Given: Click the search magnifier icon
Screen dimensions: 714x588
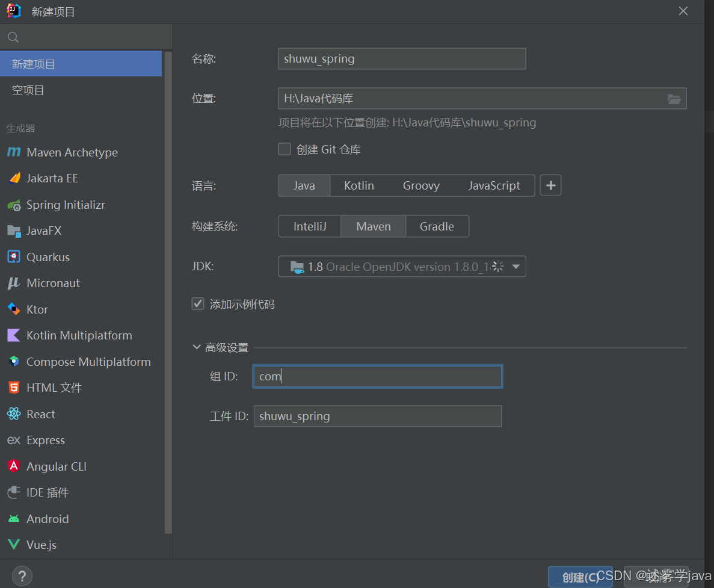Looking at the screenshot, I should point(13,37).
